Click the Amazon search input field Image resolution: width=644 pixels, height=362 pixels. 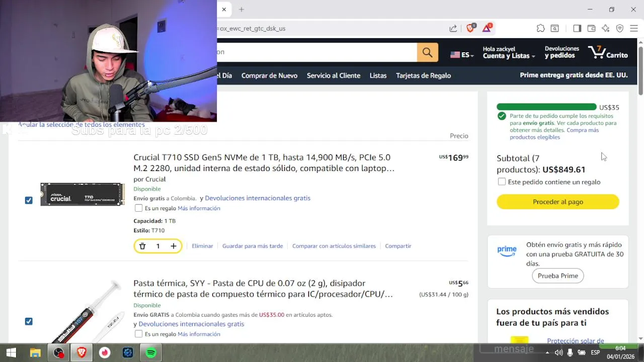317,52
